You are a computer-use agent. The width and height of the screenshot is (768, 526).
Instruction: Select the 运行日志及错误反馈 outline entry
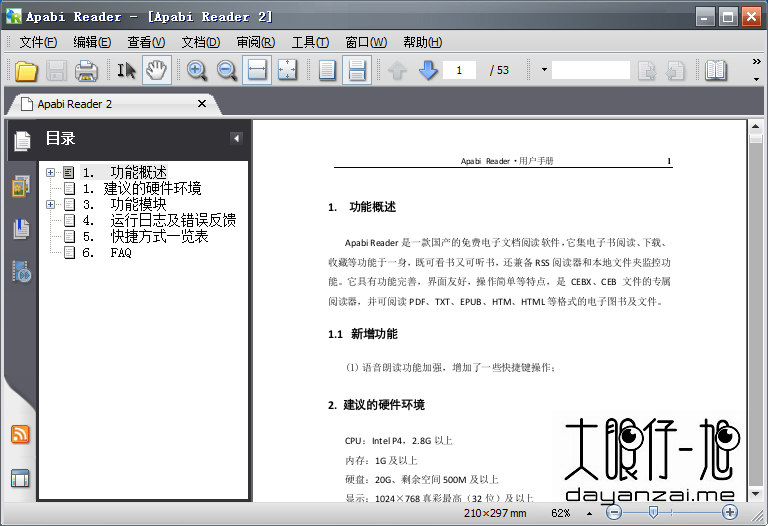[x=159, y=220]
